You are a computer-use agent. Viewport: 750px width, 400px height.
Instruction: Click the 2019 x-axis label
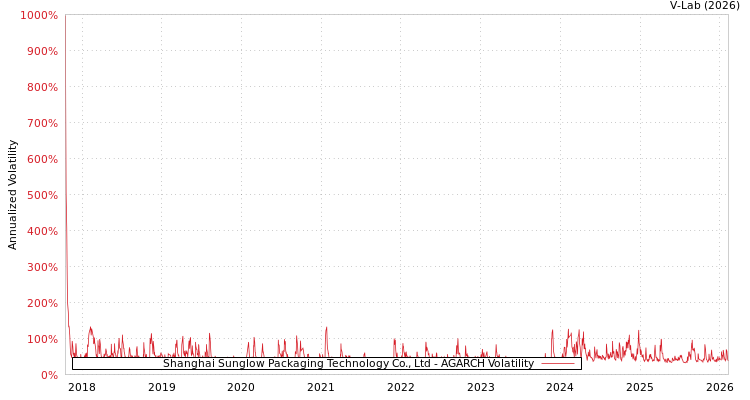click(x=162, y=387)
